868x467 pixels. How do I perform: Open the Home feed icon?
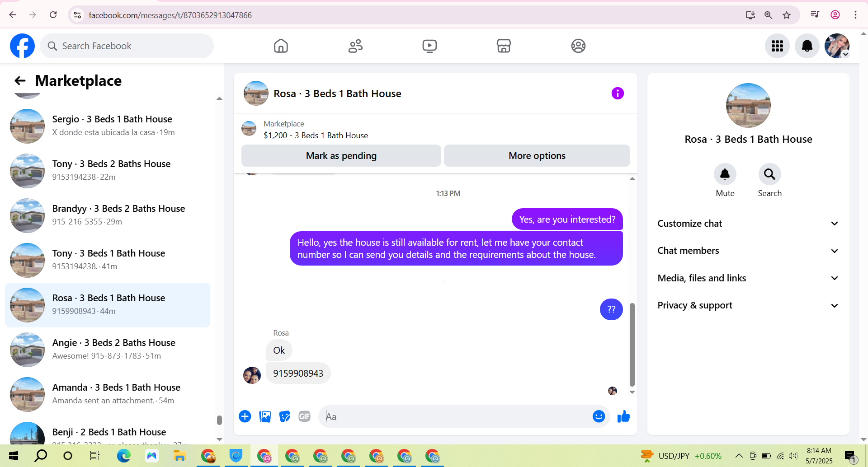click(x=281, y=46)
